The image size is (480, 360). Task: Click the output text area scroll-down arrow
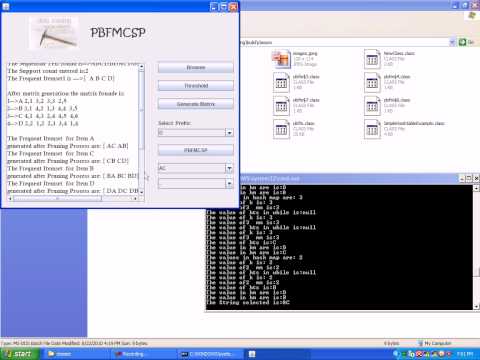pos(141,192)
